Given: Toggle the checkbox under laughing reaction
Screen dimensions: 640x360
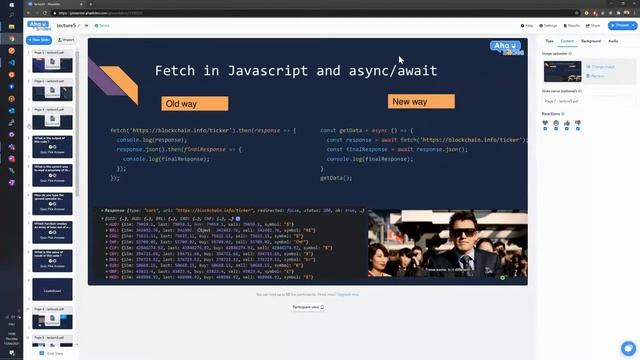Looking at the screenshot, I should [556, 129].
